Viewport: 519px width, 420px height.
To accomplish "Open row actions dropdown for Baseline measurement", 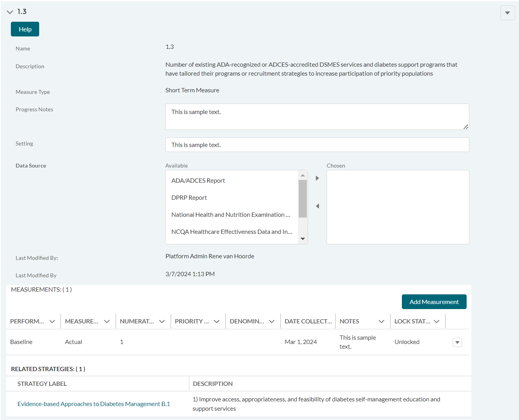I will (x=457, y=342).
